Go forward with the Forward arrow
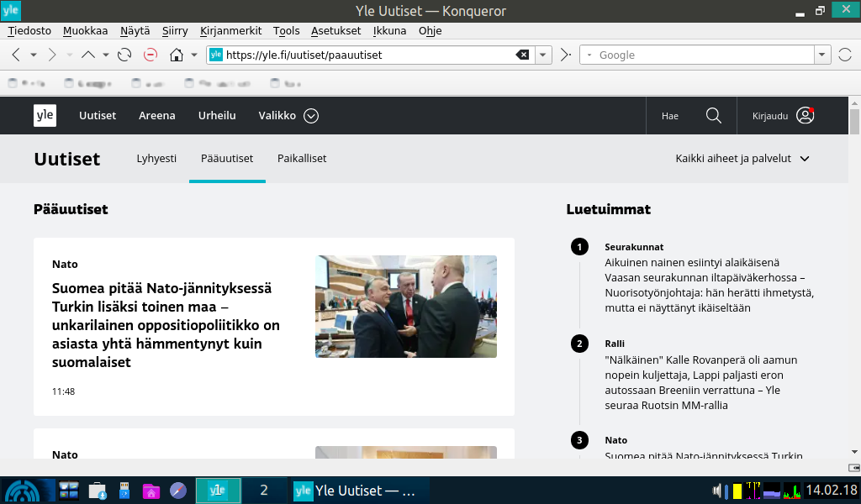The height and width of the screenshot is (504, 861). pyautogui.click(x=52, y=55)
